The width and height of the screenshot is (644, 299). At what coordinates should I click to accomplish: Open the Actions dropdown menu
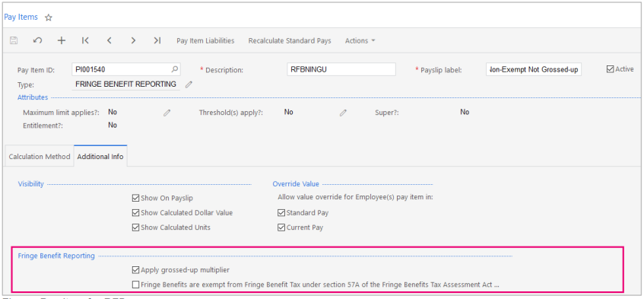360,40
